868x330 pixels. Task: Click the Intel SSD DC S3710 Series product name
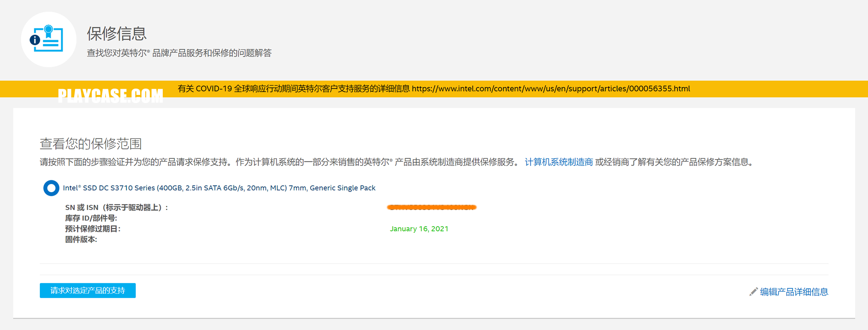[219, 188]
